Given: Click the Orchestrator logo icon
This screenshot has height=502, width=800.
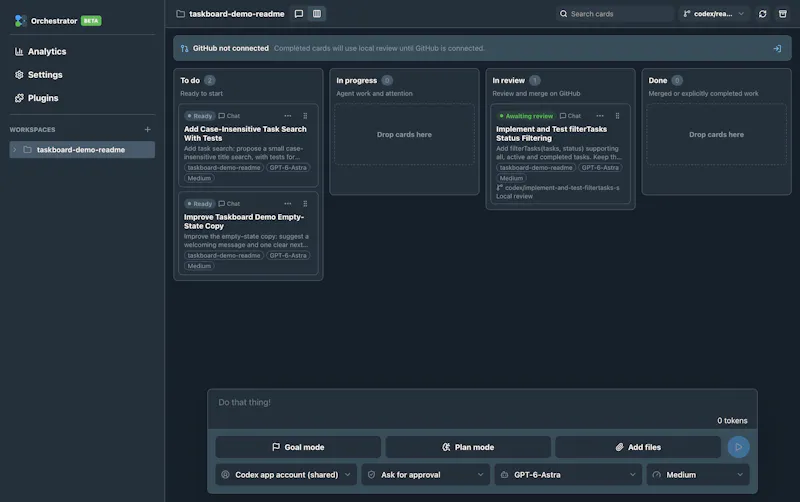Looking at the screenshot, I should point(20,21).
